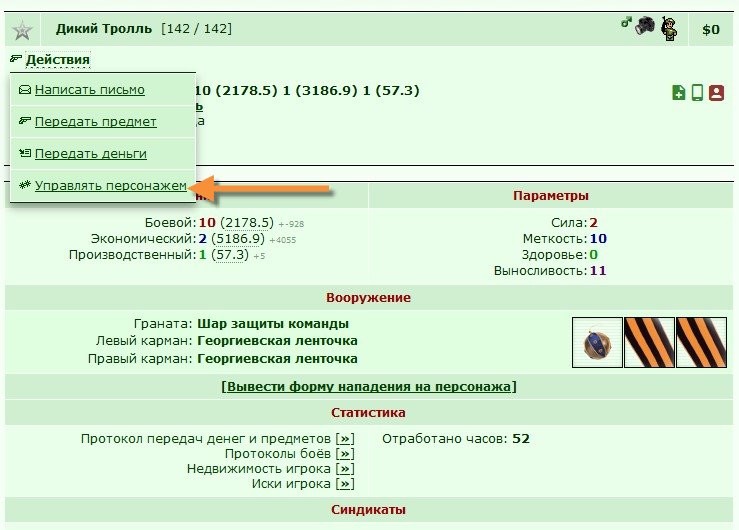Click the Меткость value 10
Viewport: 739px width, 530px height.
click(598, 239)
